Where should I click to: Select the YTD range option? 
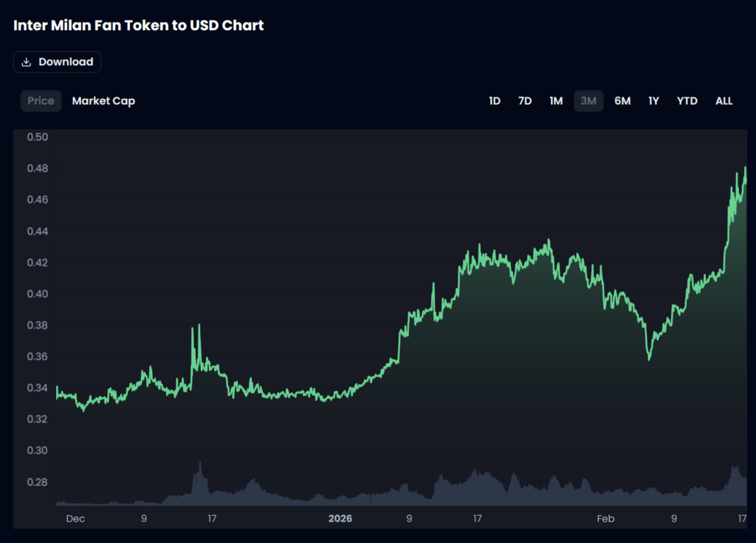687,100
